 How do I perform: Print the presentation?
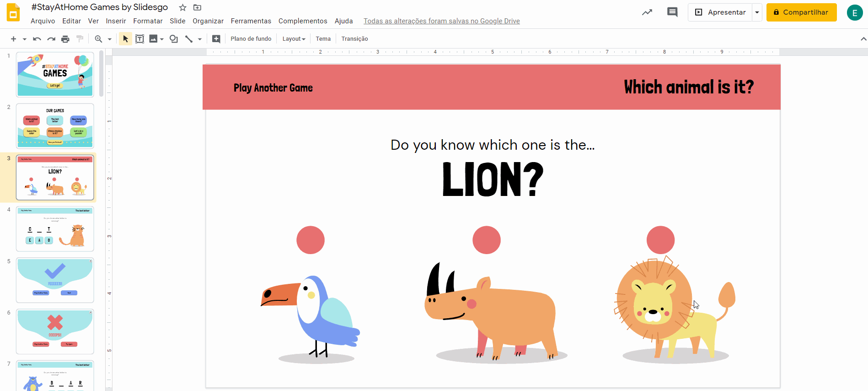coord(65,39)
